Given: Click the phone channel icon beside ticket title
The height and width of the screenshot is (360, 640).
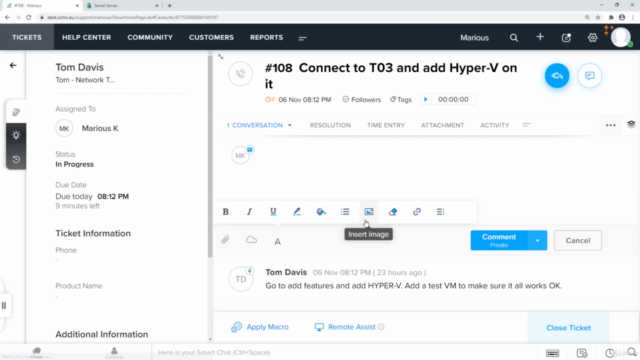Looking at the screenshot, I should pos(240,74).
